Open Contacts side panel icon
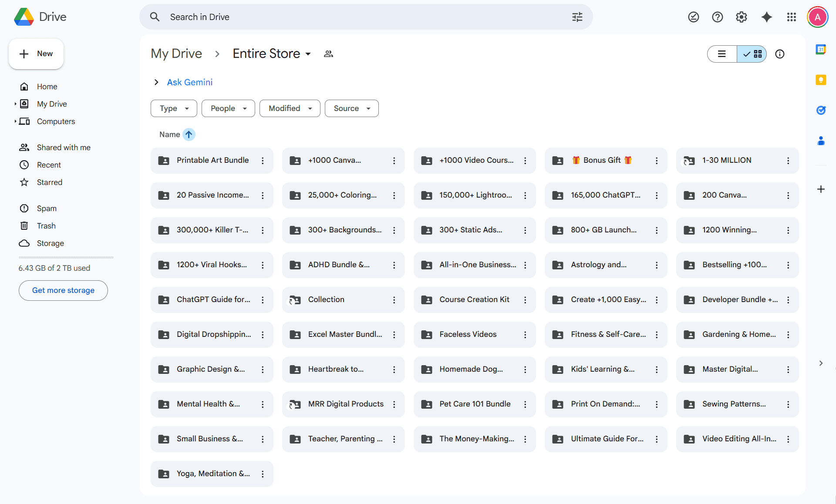Screen dimensions: 836x504 click(x=821, y=141)
